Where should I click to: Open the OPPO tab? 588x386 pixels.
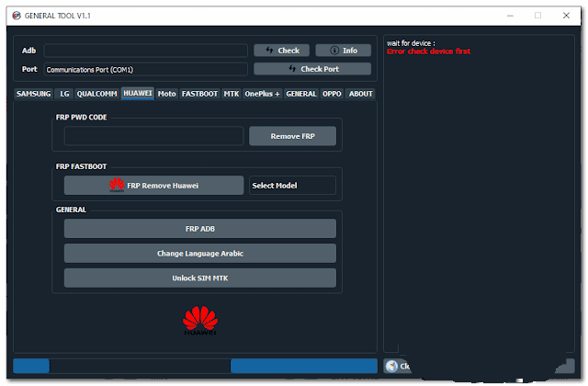coord(332,94)
